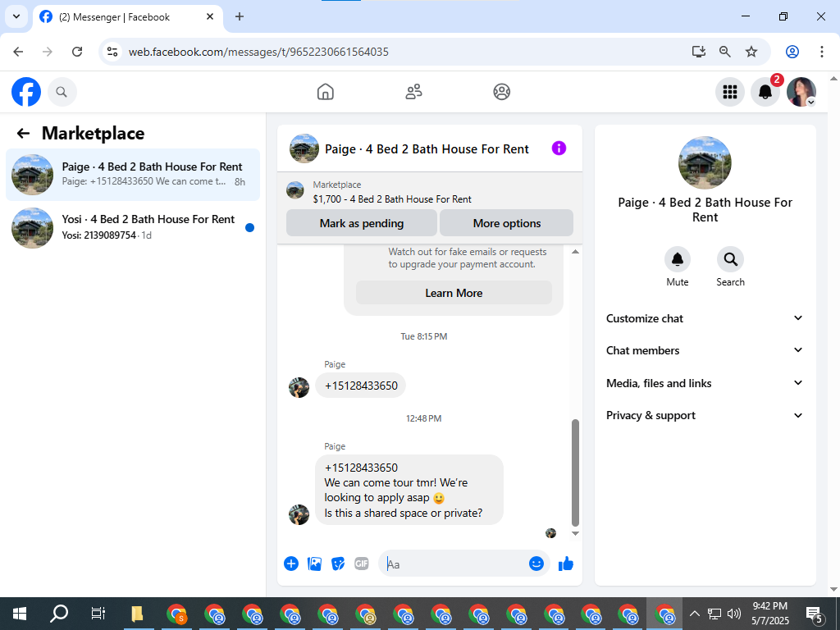Search in conversation using magnifier icon
Viewport: 840px width, 630px height.
[x=730, y=259]
